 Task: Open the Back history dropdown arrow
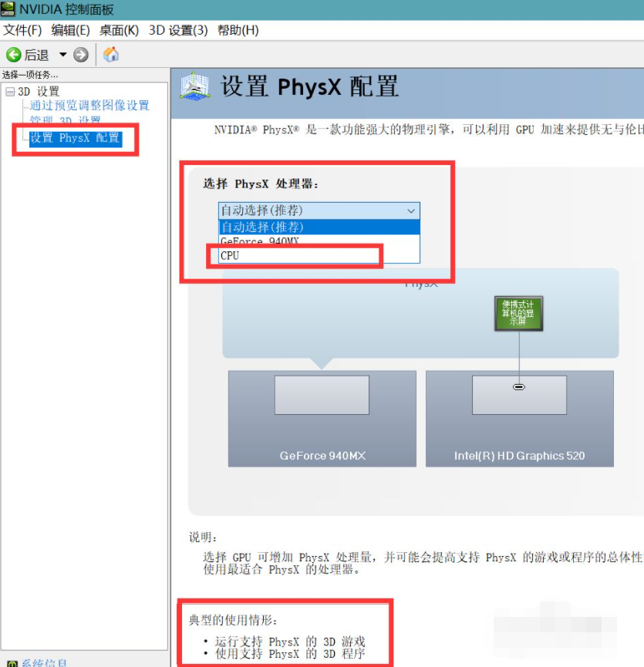[63, 55]
